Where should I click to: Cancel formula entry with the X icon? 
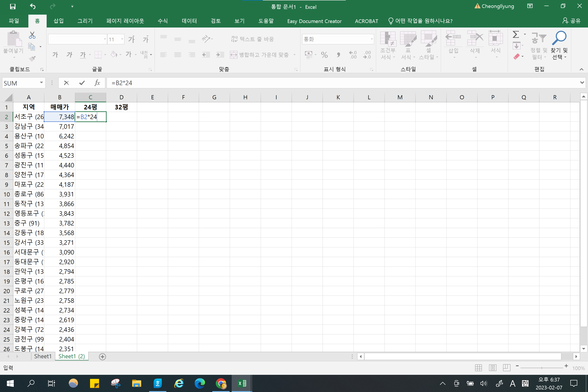click(x=66, y=83)
